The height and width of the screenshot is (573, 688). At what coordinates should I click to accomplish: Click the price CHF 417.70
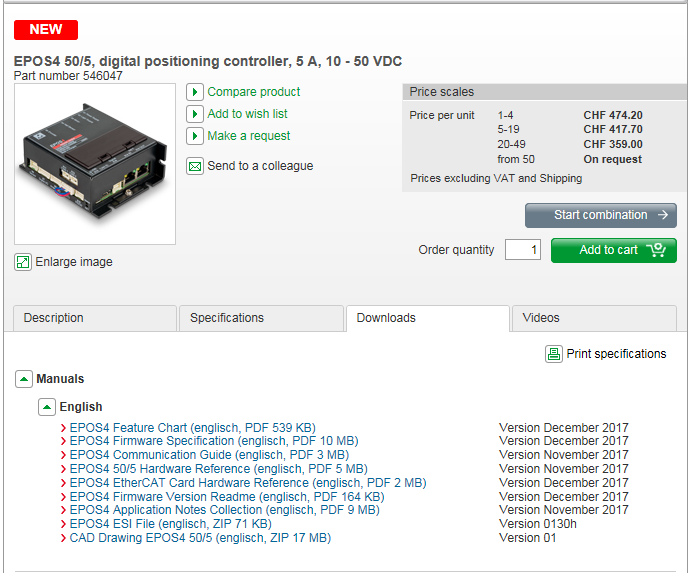[613, 129]
